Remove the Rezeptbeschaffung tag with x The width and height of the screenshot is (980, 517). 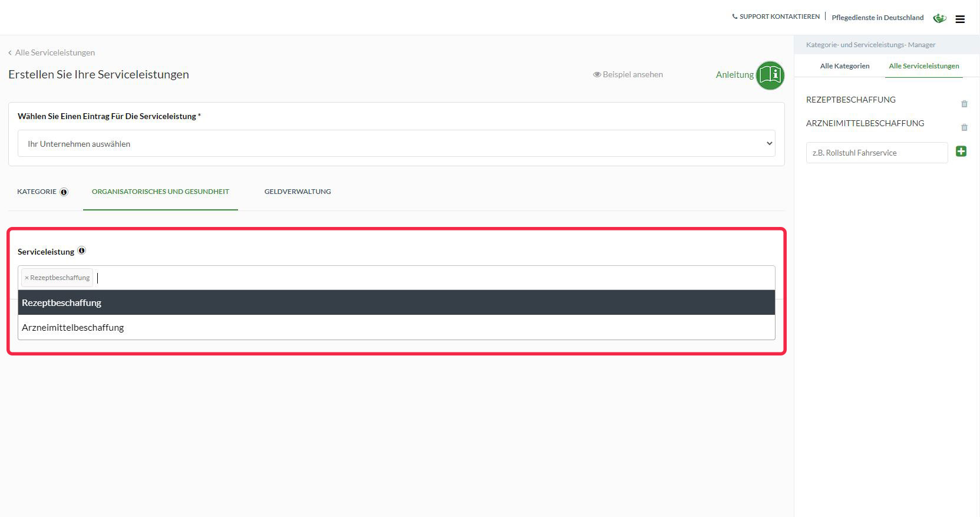tap(27, 278)
